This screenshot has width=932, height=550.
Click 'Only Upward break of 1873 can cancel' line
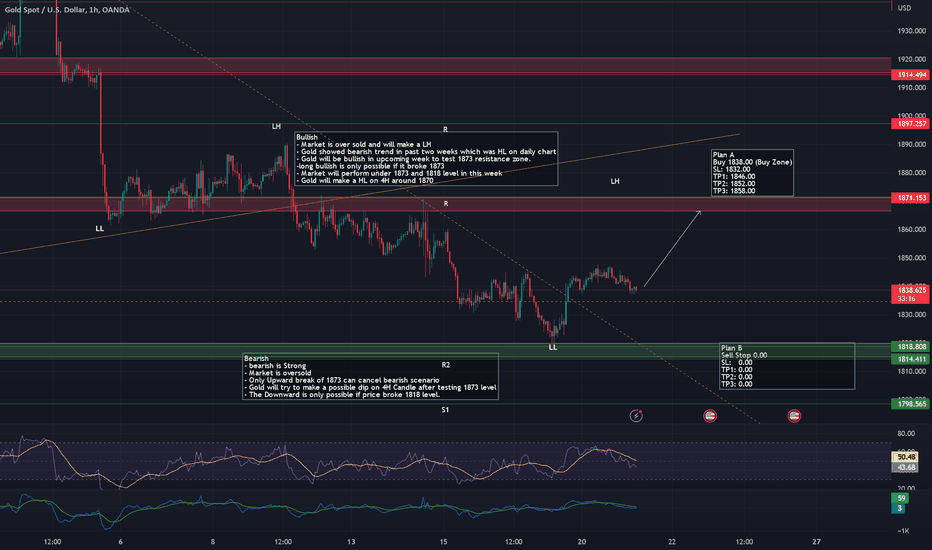coord(342,380)
